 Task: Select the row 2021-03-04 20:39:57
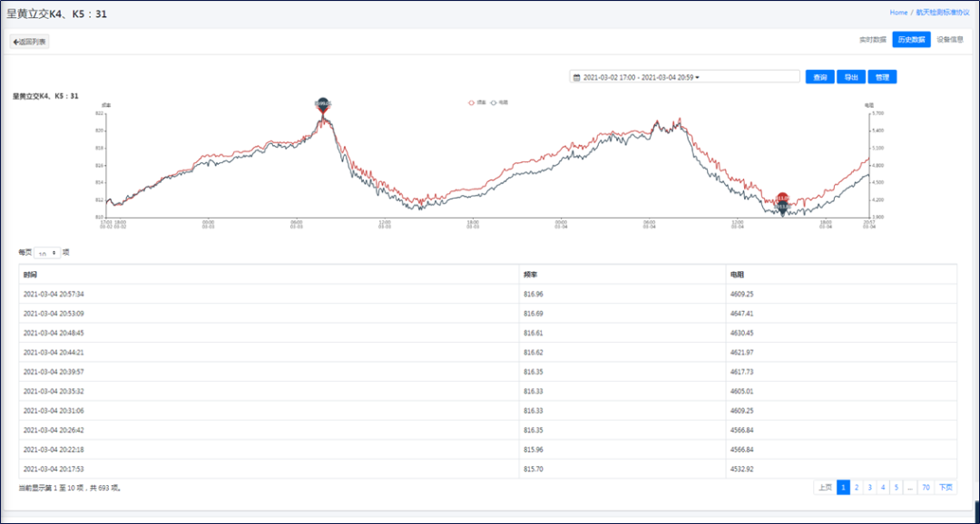487,372
